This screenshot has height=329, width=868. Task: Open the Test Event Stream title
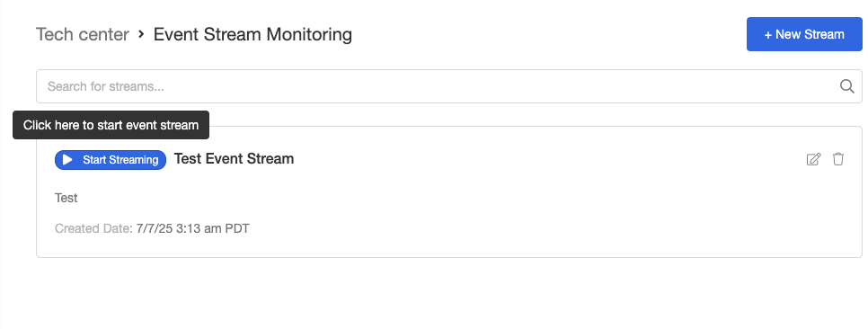(x=235, y=159)
